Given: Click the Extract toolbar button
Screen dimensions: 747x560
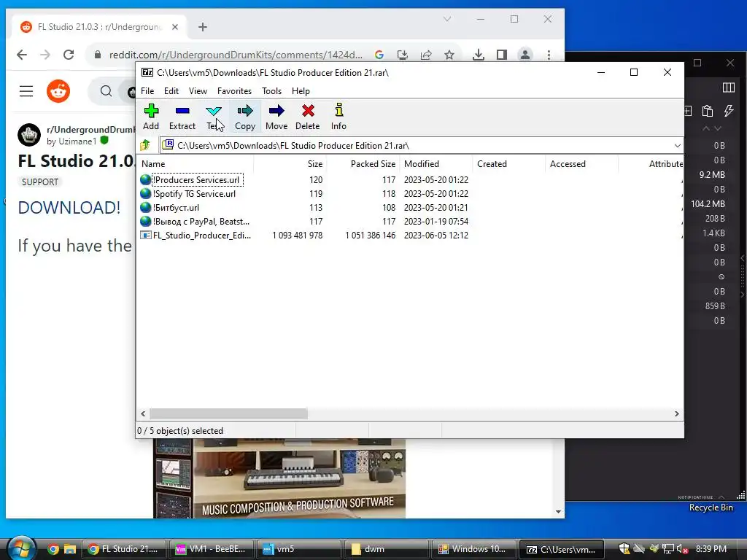Looking at the screenshot, I should coord(182,117).
